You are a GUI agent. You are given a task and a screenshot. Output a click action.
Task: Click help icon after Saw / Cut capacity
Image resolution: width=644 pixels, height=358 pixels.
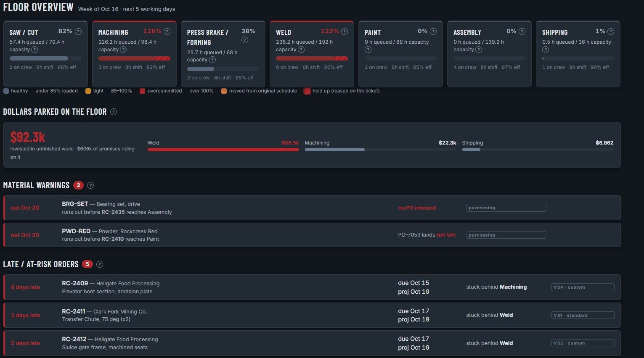pyautogui.click(x=34, y=50)
